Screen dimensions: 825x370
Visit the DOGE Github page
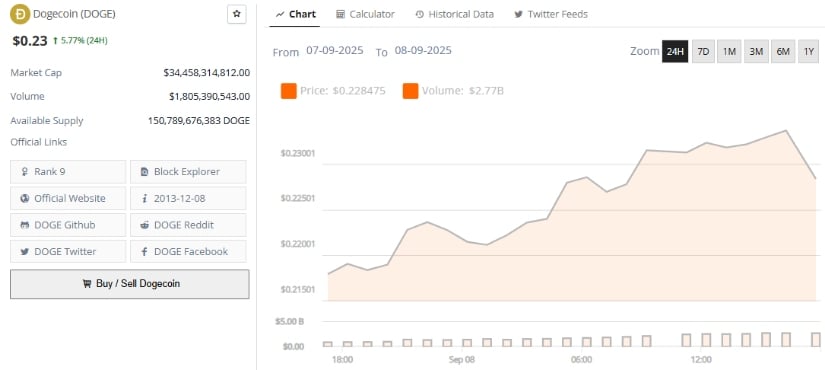pyautogui.click(x=68, y=225)
